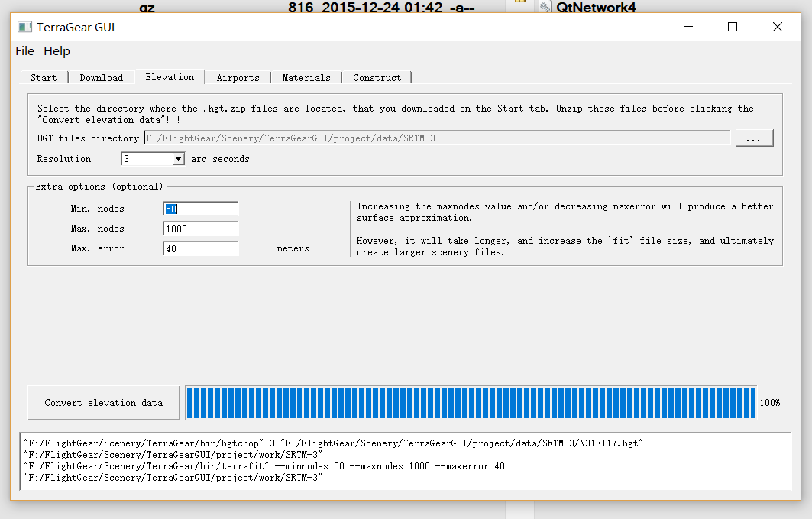Click the Min. nodes input field

tap(200, 209)
